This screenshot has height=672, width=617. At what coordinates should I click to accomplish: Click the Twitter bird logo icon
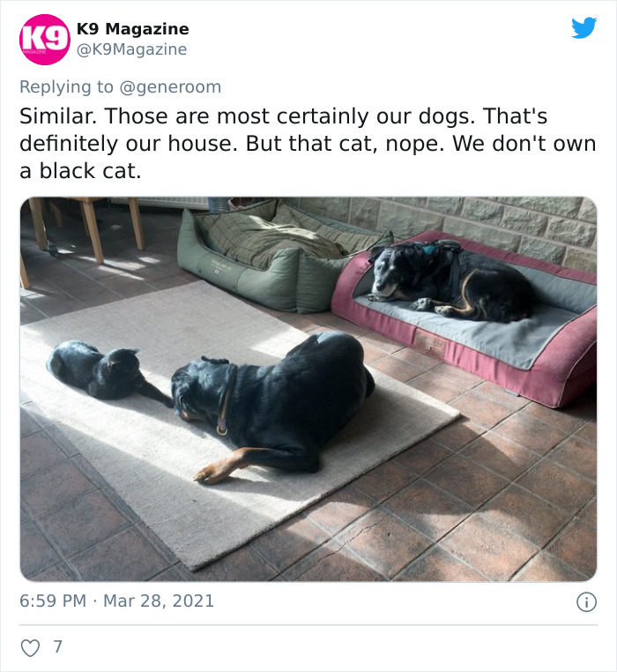tap(584, 28)
